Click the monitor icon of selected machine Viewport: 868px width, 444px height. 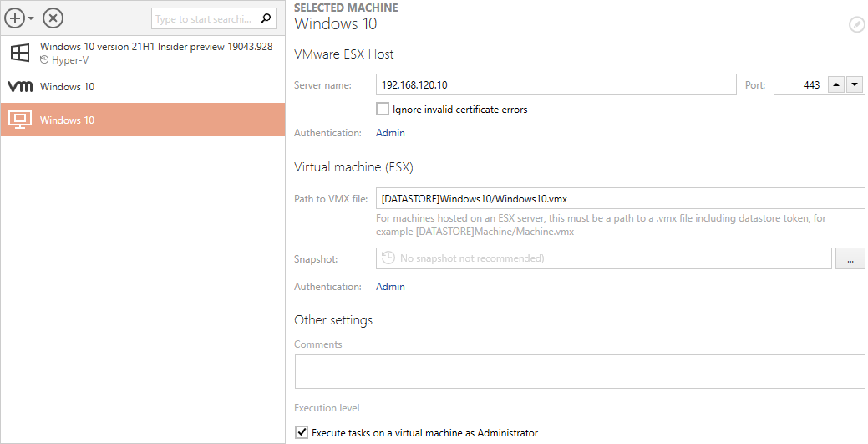(x=20, y=120)
